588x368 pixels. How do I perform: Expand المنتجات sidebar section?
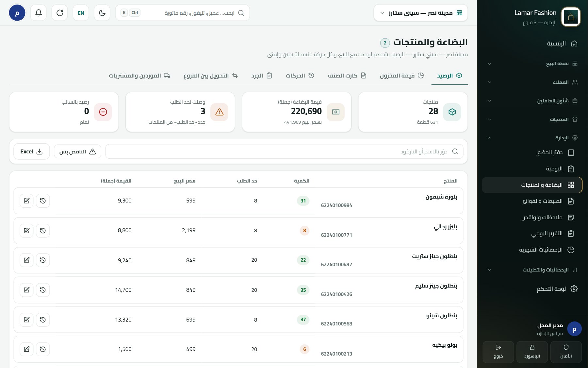coord(532,119)
